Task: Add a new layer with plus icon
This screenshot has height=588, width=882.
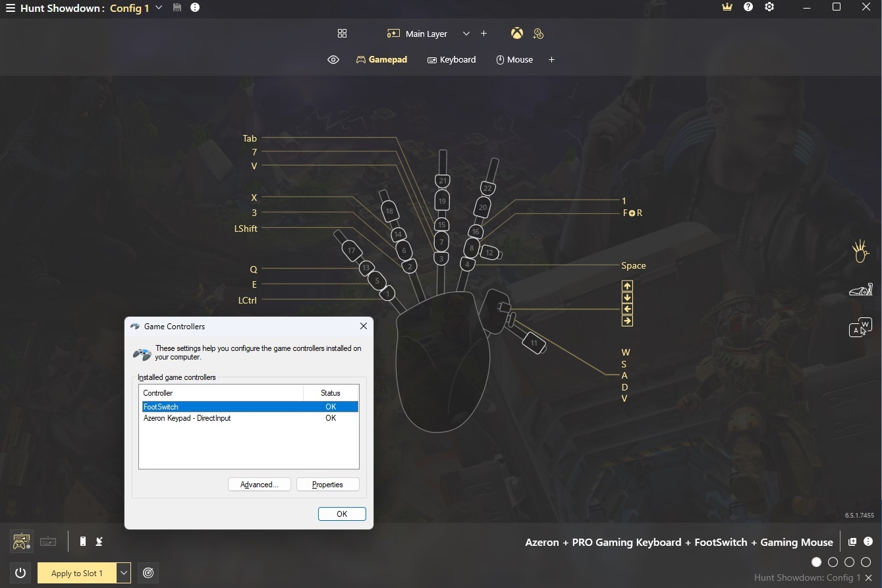Action: pos(483,34)
